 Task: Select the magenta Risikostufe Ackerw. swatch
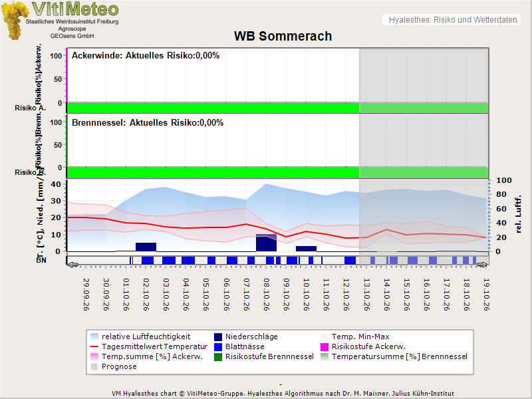point(325,346)
